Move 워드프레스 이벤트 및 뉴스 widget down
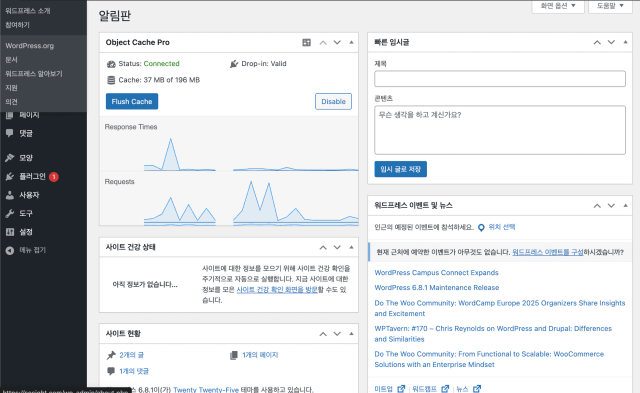 (x=611, y=206)
